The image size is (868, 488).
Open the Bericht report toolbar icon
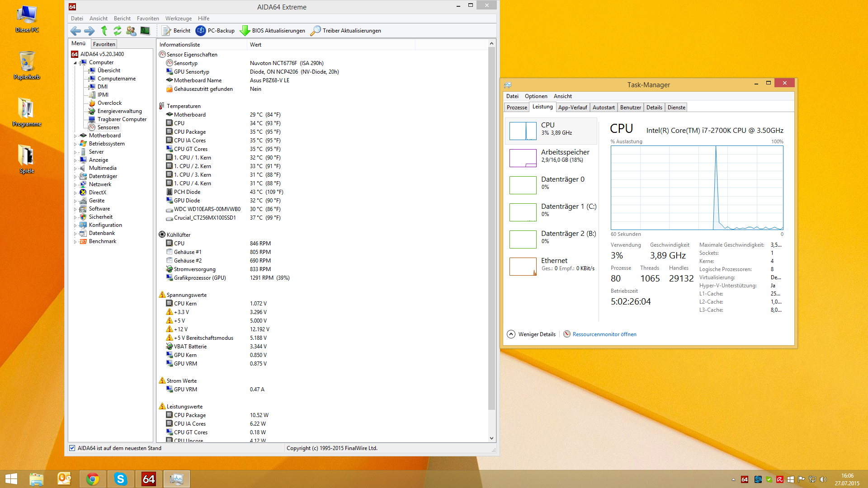166,31
